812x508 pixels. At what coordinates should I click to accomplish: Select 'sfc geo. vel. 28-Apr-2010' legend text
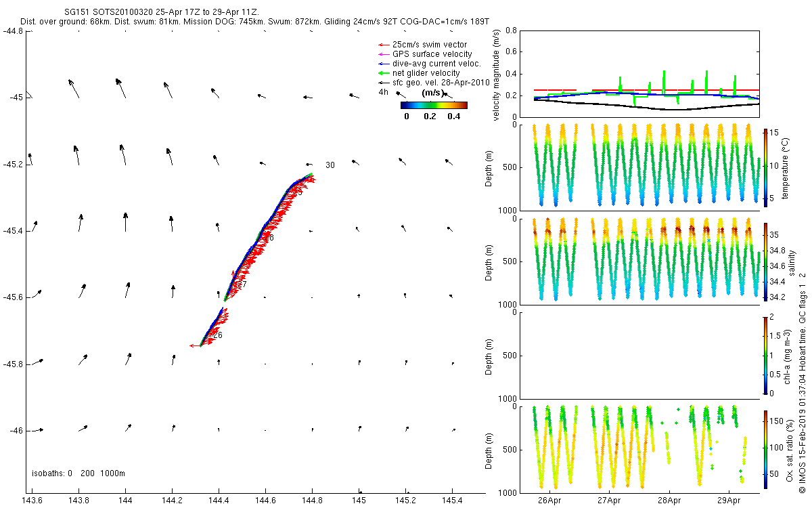[441, 82]
